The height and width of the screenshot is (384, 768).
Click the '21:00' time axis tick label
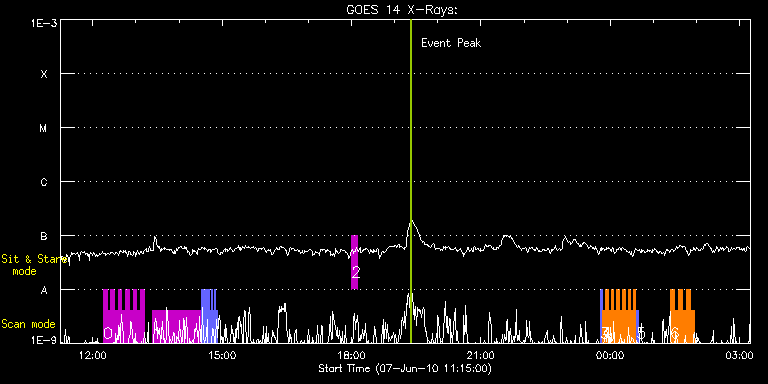(x=481, y=355)
